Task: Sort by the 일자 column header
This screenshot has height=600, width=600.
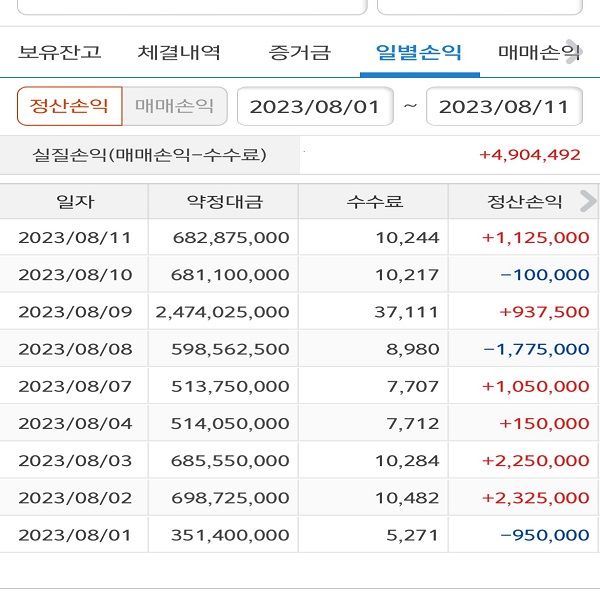Action: pyautogui.click(x=75, y=202)
